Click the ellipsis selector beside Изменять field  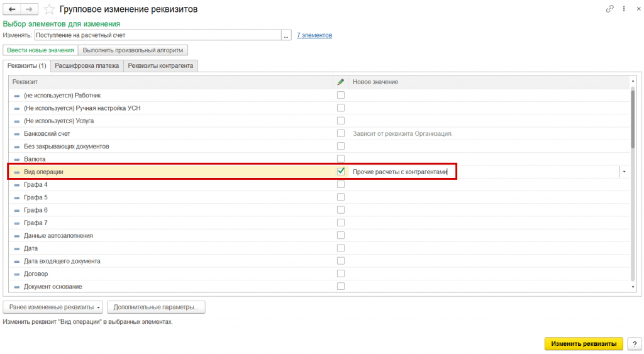(x=287, y=35)
